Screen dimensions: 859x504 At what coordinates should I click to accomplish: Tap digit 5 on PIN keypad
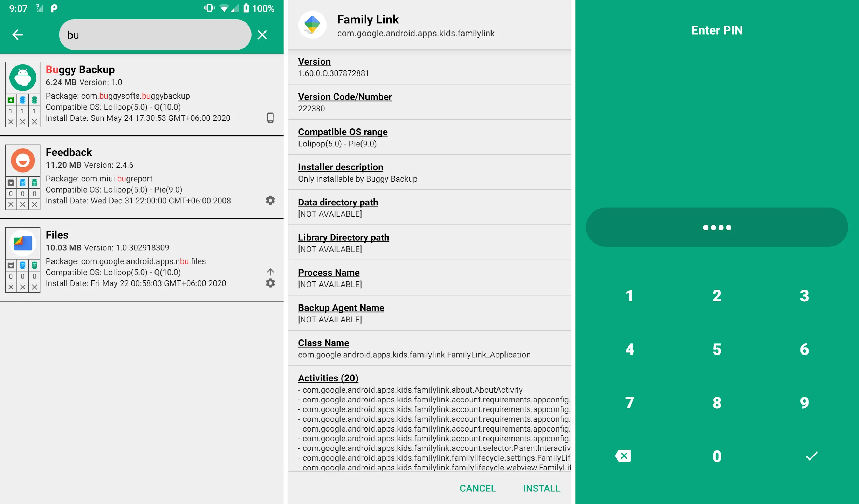click(x=717, y=349)
